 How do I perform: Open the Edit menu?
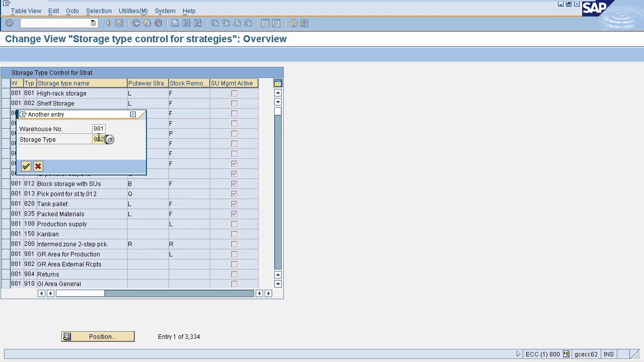(53, 11)
